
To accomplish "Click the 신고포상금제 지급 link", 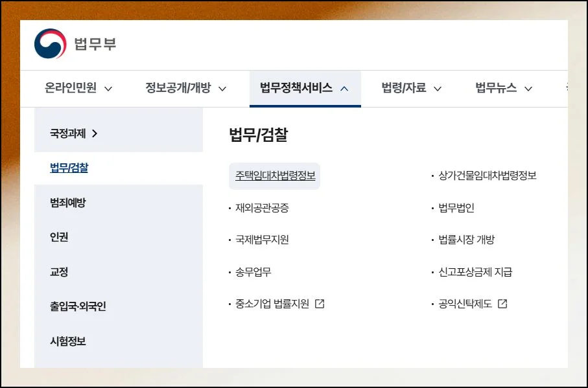I will pos(475,272).
